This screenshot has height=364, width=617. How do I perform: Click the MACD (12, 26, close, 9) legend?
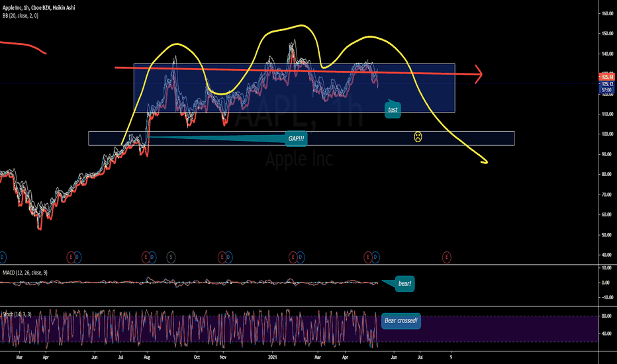[x=24, y=273]
